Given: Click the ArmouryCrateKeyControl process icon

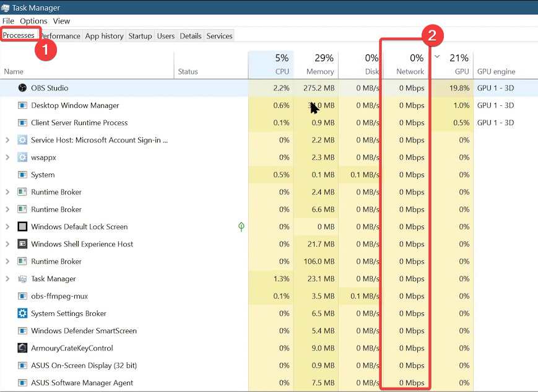Looking at the screenshot, I should click(21, 348).
